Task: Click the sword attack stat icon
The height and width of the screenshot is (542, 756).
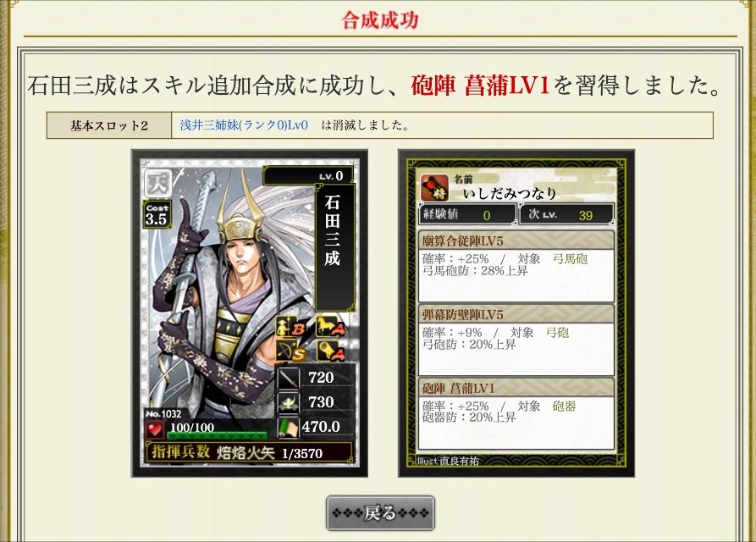Action: (x=289, y=378)
